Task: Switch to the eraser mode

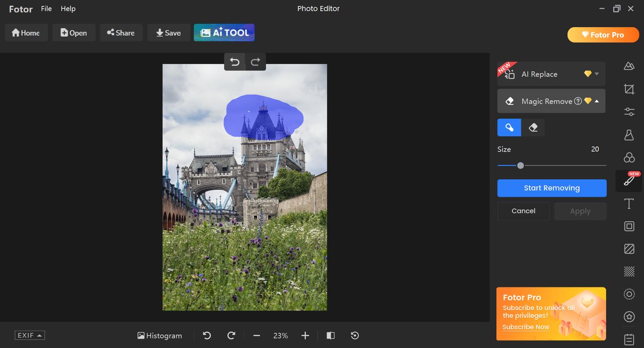Action: click(x=533, y=128)
